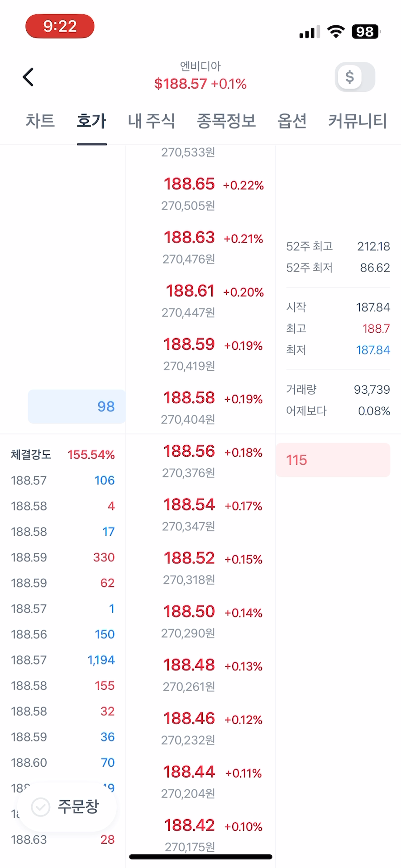Toggle the dollar currency switch

pyautogui.click(x=355, y=77)
